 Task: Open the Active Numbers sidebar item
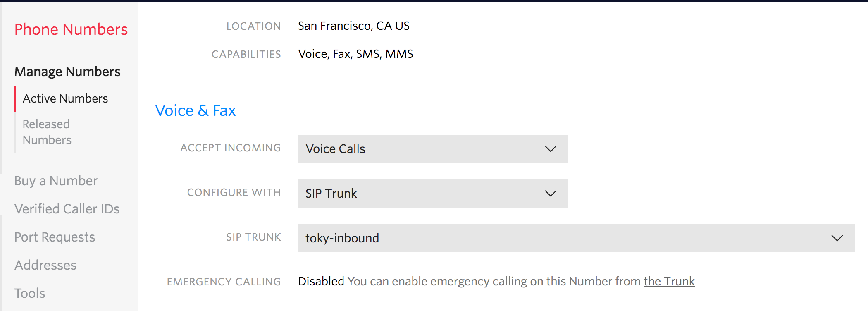65,98
